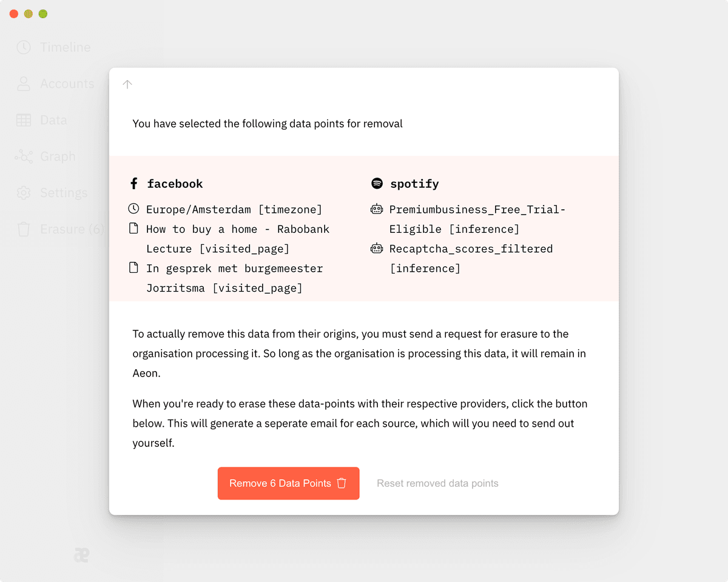This screenshot has width=728, height=582.
Task: Click the robot icon beside Recaptcha_scores_filtered
Action: (377, 249)
